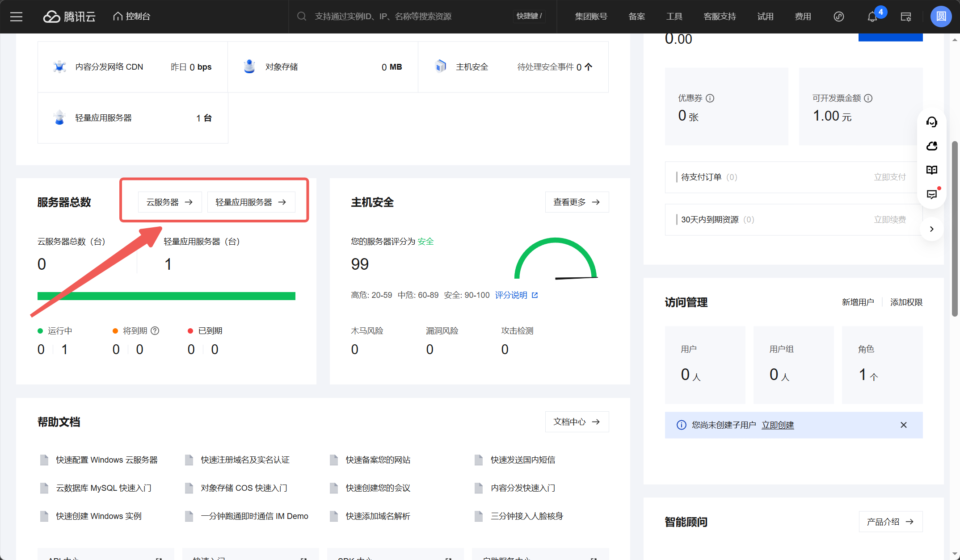Screen dimensions: 960x560
Task: Click the coupon info icon
Action: (x=710, y=98)
